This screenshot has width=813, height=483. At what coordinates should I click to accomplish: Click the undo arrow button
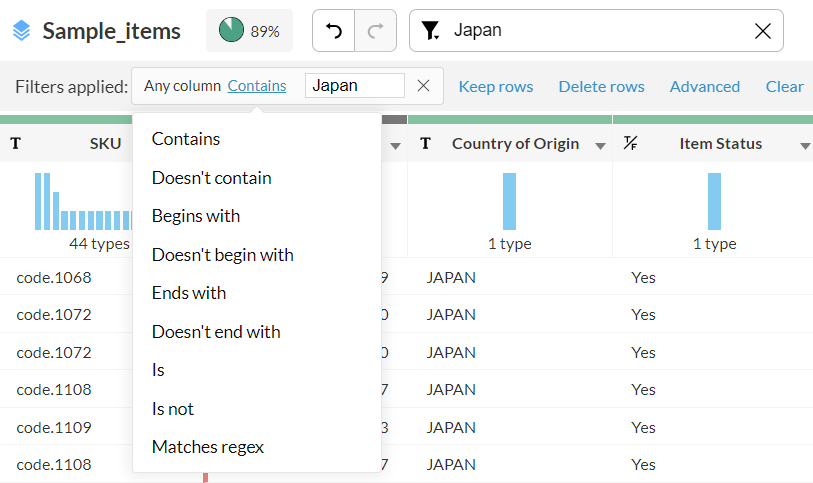334,31
